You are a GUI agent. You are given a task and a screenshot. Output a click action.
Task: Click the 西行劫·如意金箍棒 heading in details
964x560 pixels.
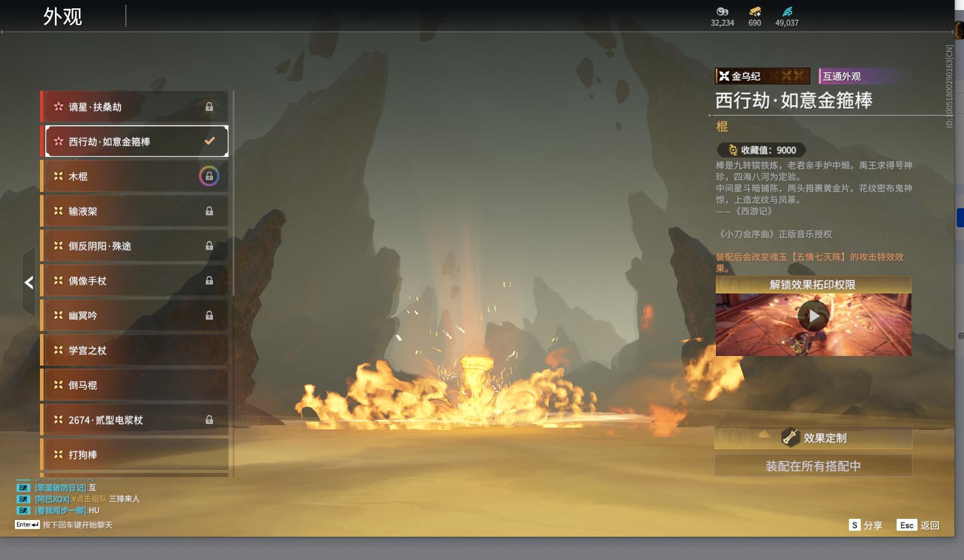pyautogui.click(x=794, y=100)
